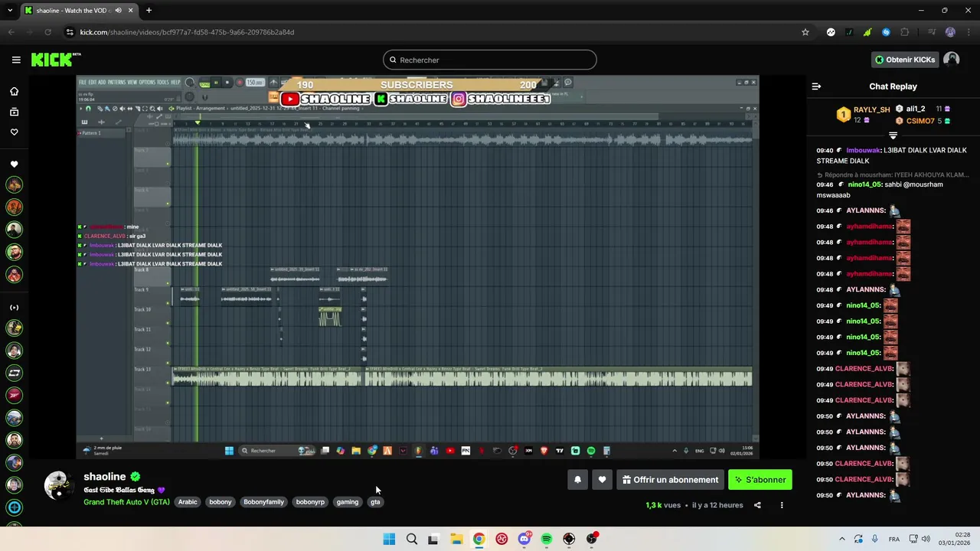The width and height of the screenshot is (980, 551).
Task: Open the Chrome extensions puzzle icon
Action: [x=904, y=32]
